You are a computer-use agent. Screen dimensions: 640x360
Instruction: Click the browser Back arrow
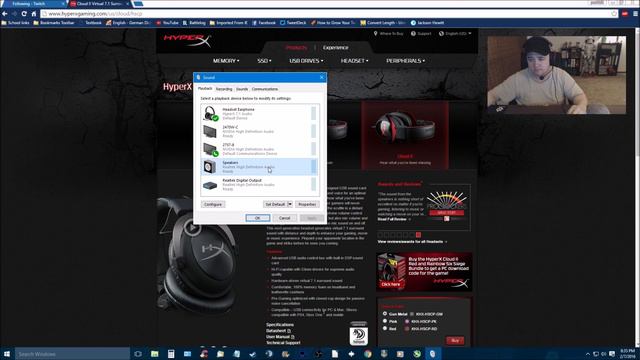(5, 13)
